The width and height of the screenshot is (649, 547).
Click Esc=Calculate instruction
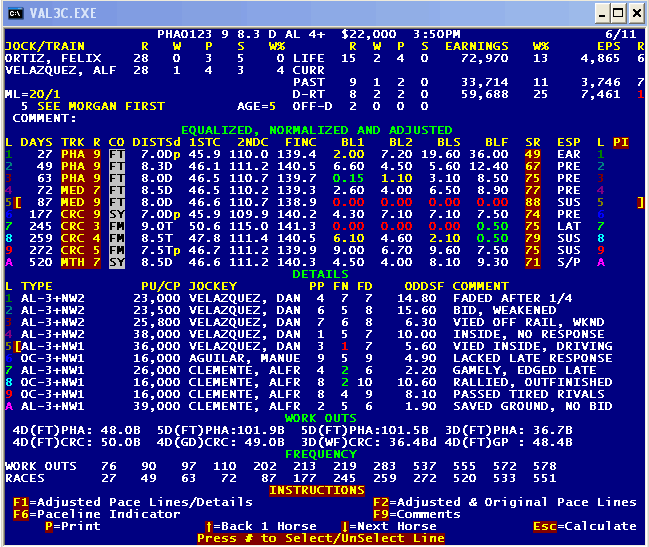tap(584, 526)
